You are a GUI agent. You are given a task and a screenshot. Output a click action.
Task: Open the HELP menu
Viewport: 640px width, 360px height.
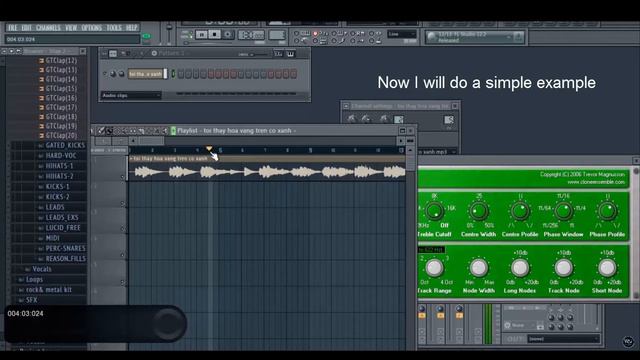pyautogui.click(x=131, y=28)
